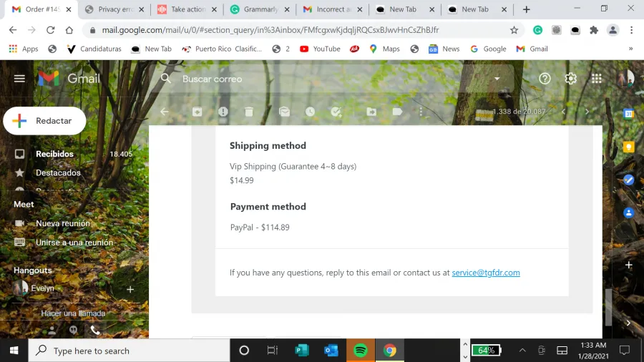Archive this email with the archive icon
The width and height of the screenshot is (644, 362).
(197, 112)
